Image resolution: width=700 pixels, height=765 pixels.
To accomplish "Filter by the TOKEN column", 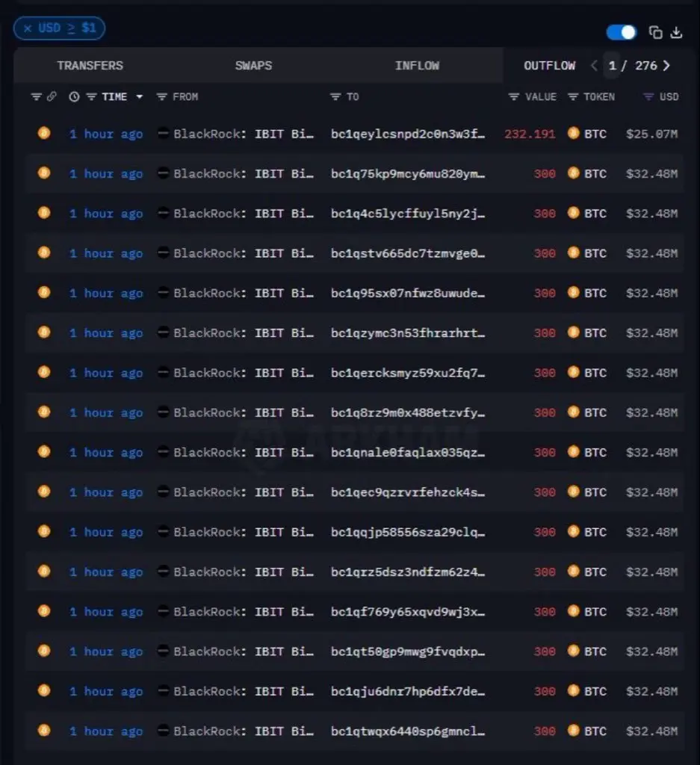I will pos(573,96).
